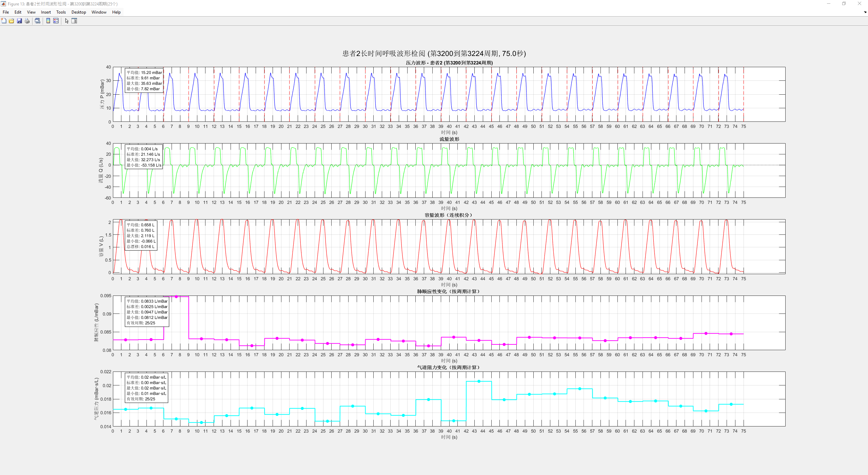Click the 气道阻力变化（按周期计算）subplot title
Viewport: 868px width, 475px height.
[x=449, y=367]
